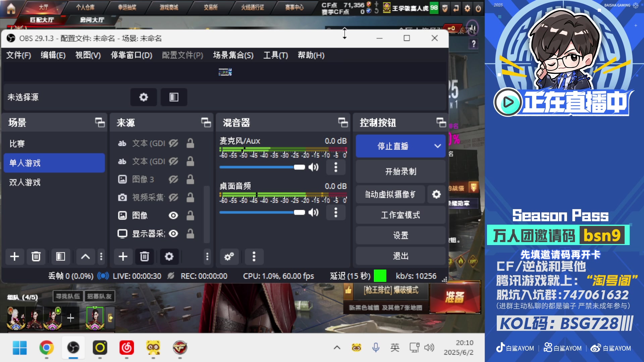Undock the 混音器 (Mixer) panel

point(343,123)
